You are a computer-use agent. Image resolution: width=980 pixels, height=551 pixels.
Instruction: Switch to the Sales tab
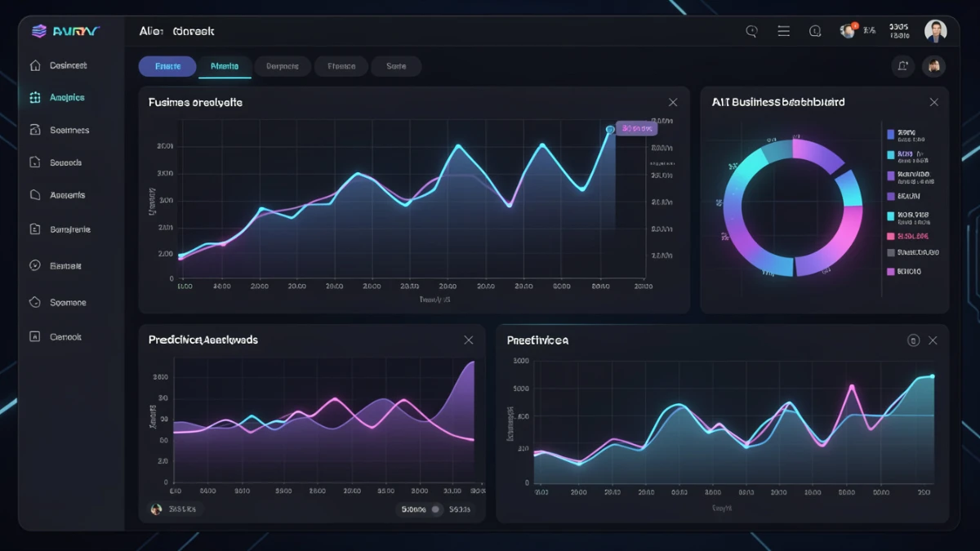point(396,66)
